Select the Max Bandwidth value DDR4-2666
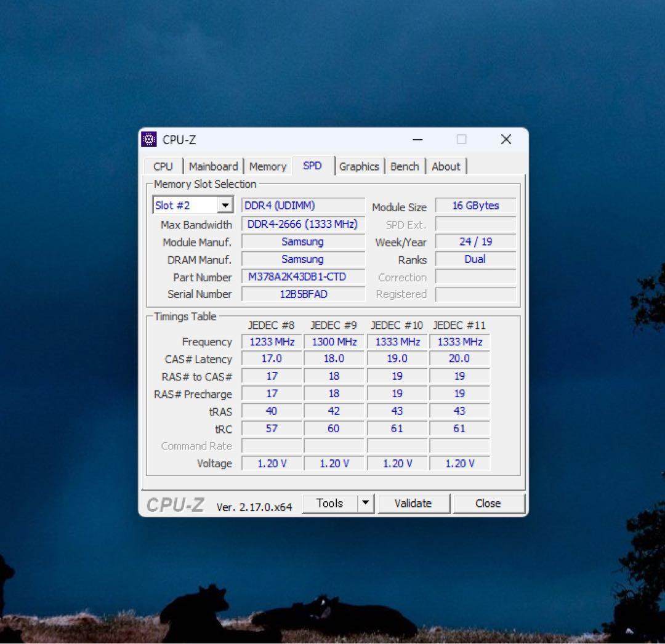Image resolution: width=665 pixels, height=644 pixels. (x=302, y=224)
